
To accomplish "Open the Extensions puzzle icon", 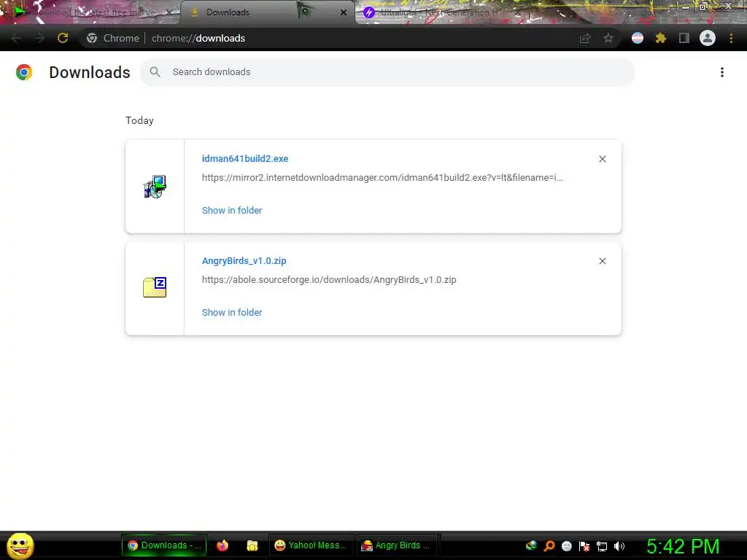I will click(660, 38).
